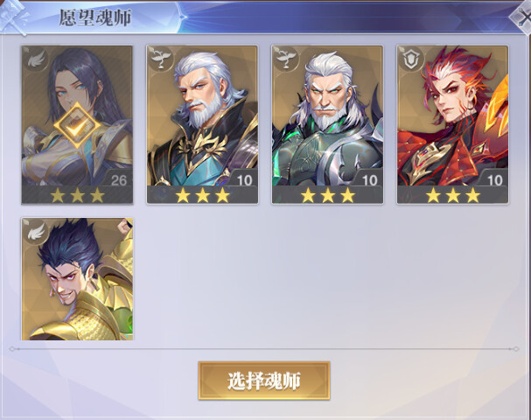Select the spiky-haired golden armor hero
The width and height of the screenshot is (531, 420).
pos(77,279)
